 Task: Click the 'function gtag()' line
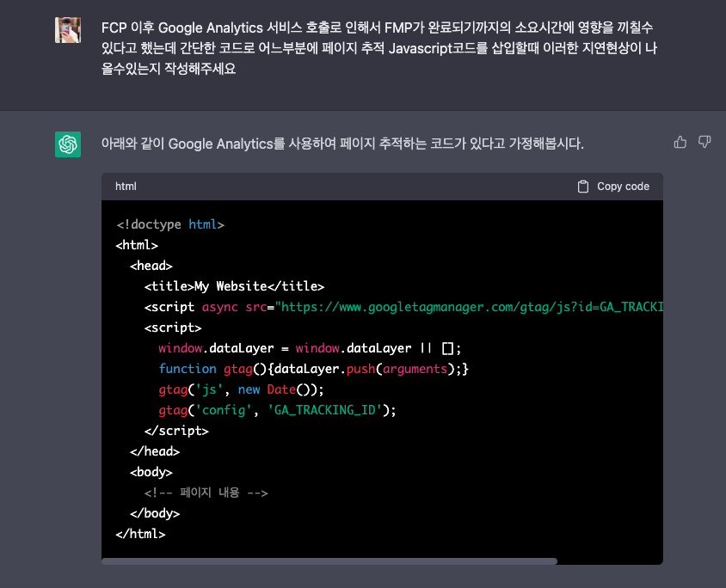tap(313, 369)
